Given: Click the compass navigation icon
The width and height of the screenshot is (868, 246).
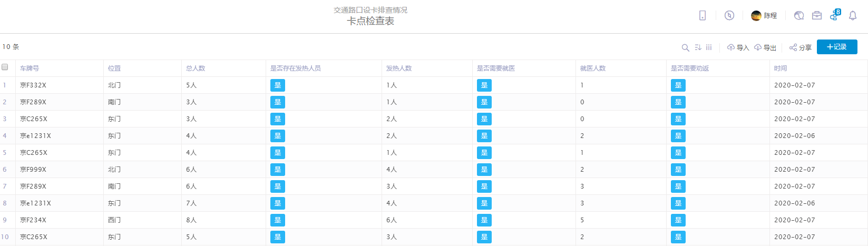Looking at the screenshot, I should coord(729,16).
